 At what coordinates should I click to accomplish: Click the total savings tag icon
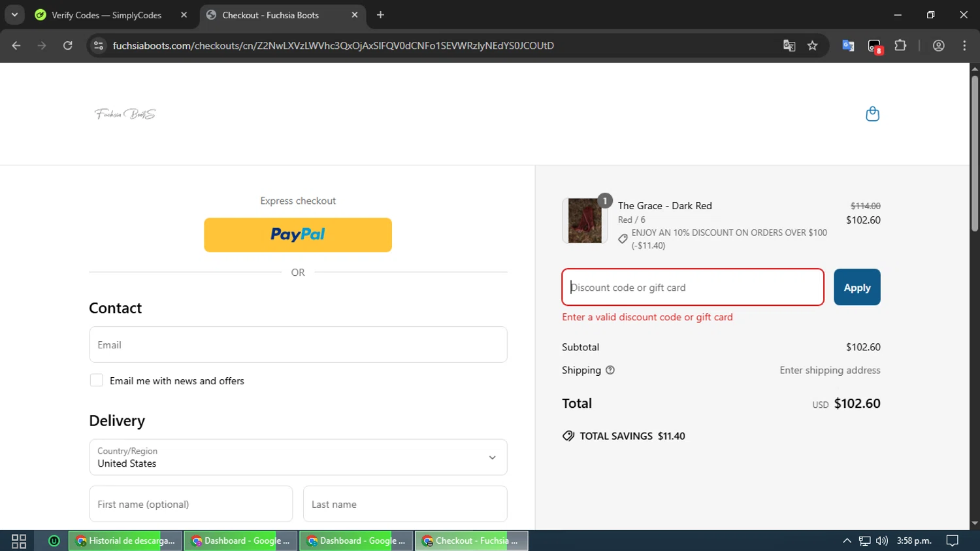click(568, 436)
